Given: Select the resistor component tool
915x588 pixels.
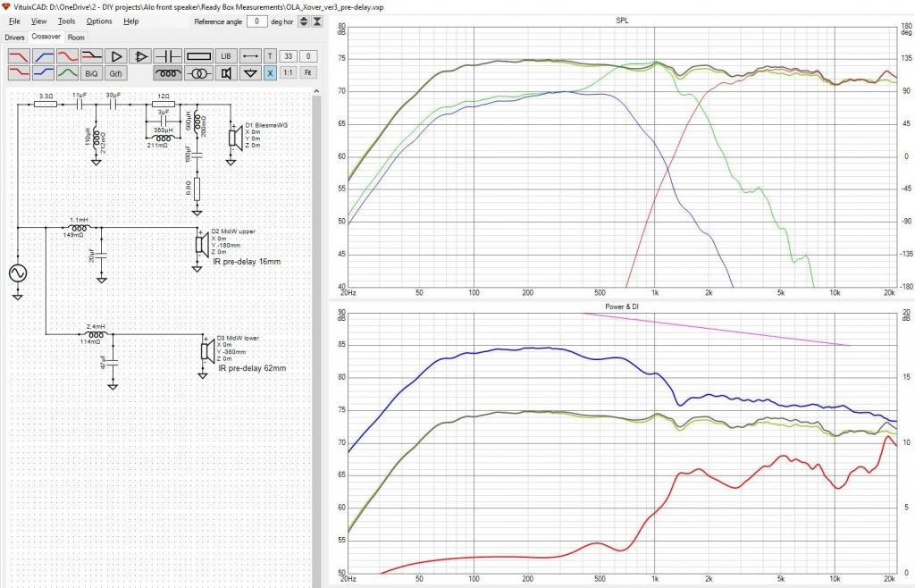Looking at the screenshot, I should coord(198,56).
